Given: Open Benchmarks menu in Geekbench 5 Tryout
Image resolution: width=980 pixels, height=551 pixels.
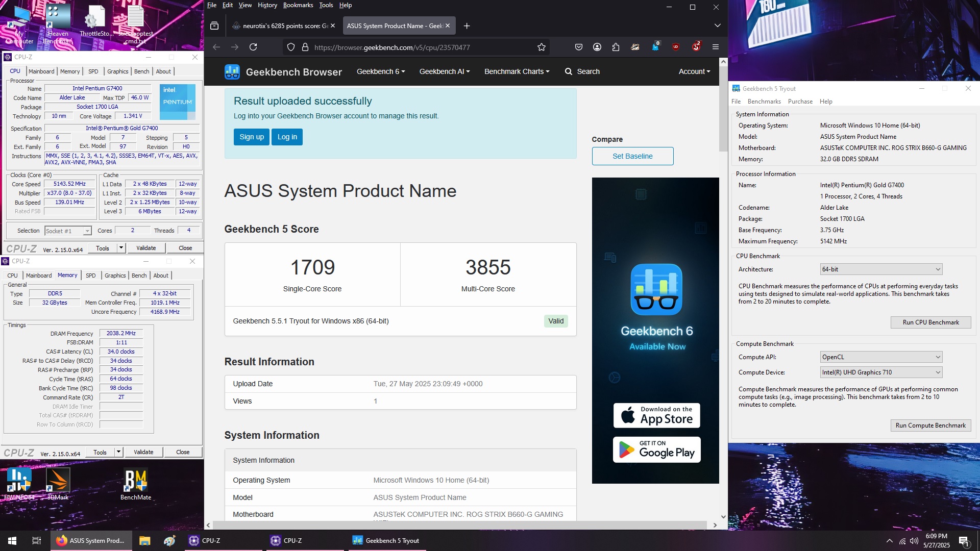Looking at the screenshot, I should tap(764, 102).
